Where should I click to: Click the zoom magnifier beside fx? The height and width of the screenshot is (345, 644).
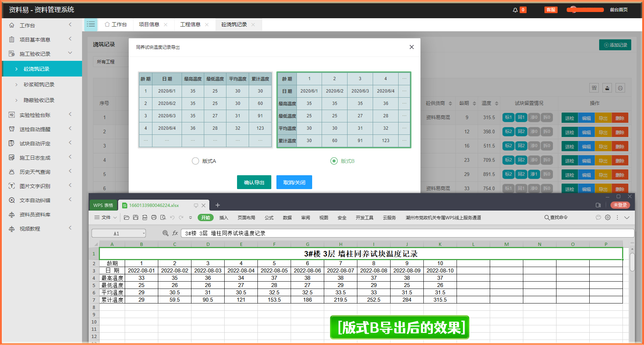166,233
